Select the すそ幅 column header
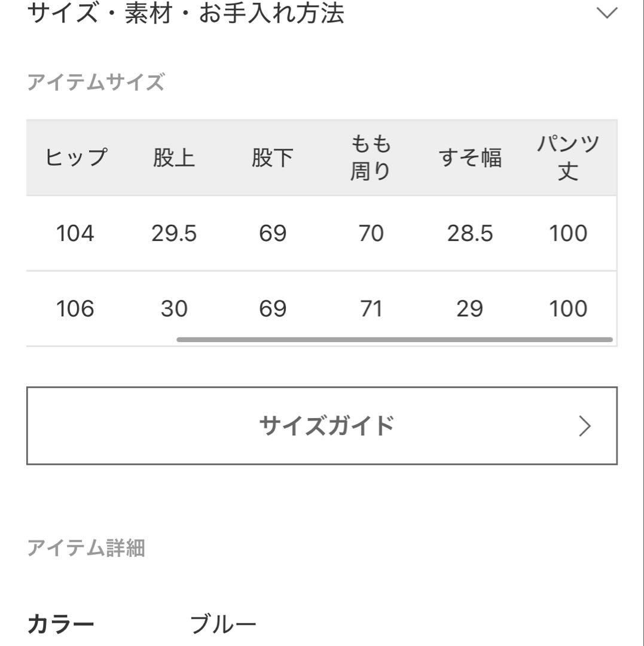 471,156
